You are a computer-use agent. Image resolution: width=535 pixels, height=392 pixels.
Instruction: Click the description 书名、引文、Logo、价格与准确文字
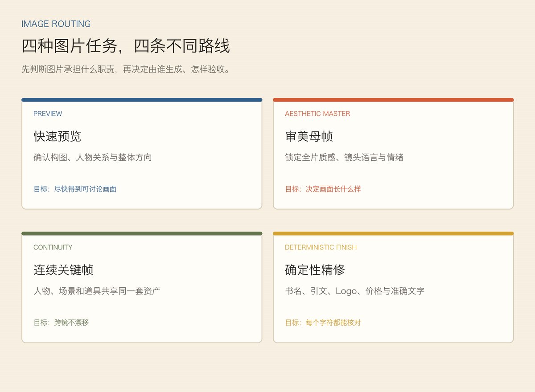[x=355, y=291]
